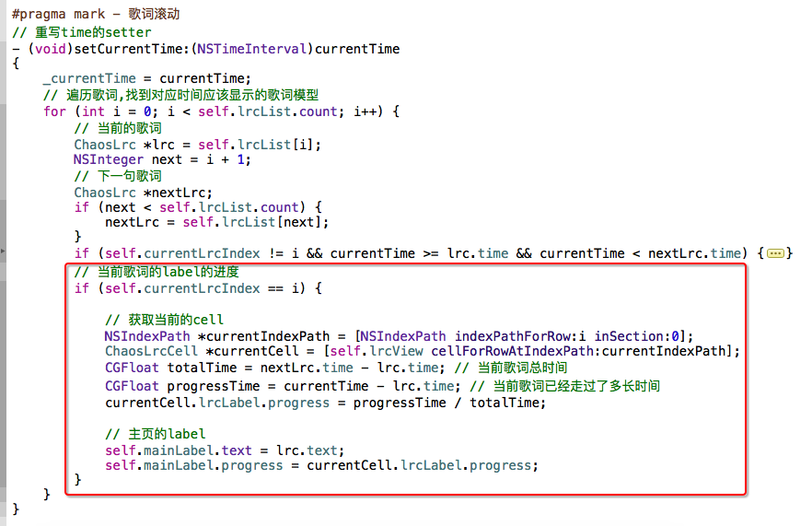Click the gutter fold arrow beside the if line

pyautogui.click(x=3, y=251)
